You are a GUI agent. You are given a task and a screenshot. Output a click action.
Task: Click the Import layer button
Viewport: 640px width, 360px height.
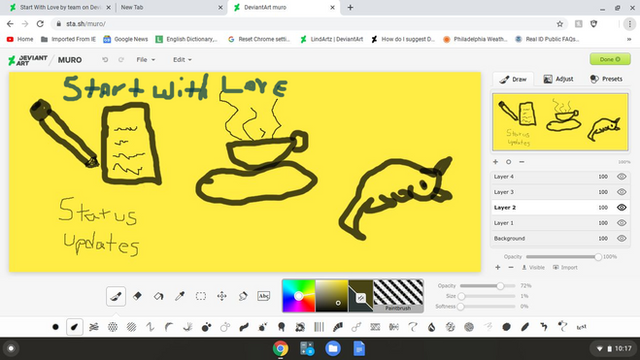click(x=565, y=267)
